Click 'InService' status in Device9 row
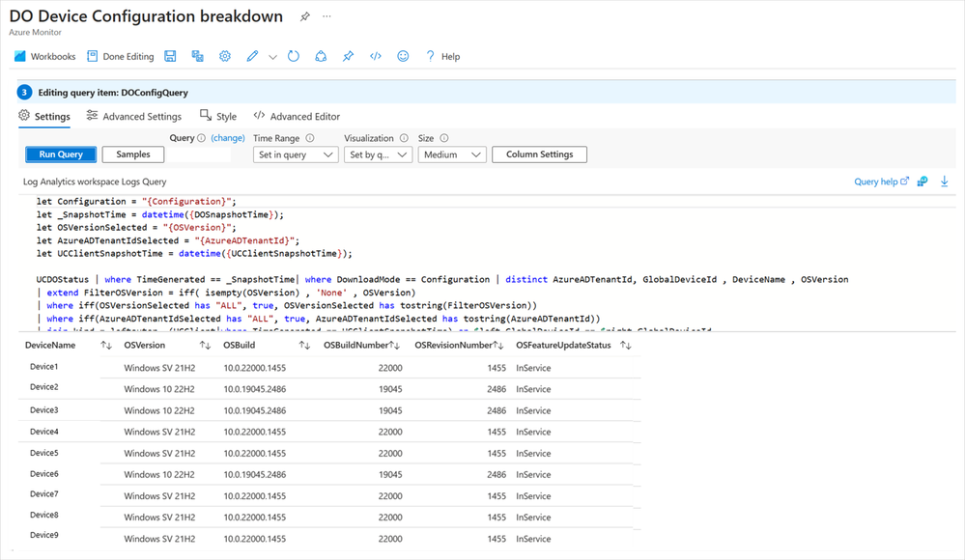965x560 pixels. (533, 539)
